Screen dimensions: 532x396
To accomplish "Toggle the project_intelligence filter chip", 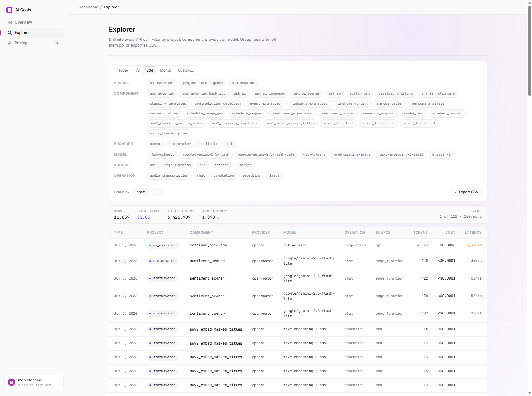I will (x=203, y=83).
